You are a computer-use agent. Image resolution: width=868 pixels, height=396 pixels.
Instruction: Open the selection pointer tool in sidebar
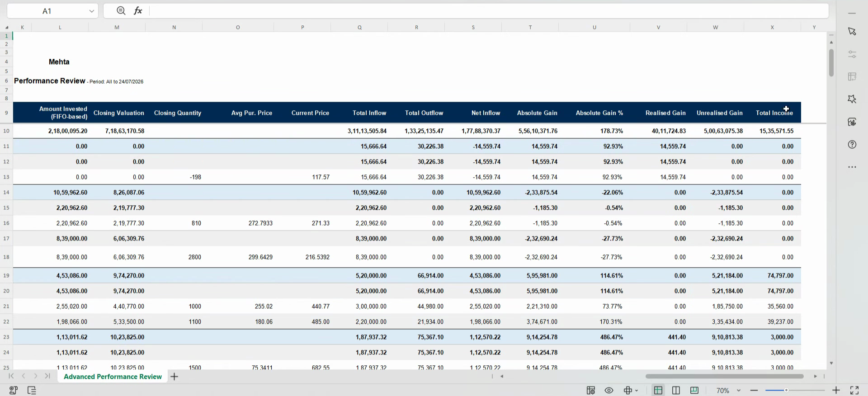click(x=852, y=31)
